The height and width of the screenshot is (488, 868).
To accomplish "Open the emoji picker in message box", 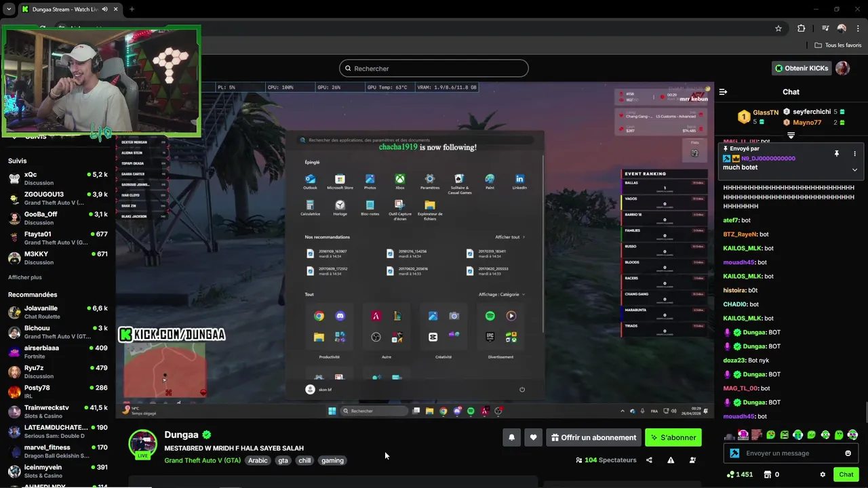I will click(x=848, y=453).
